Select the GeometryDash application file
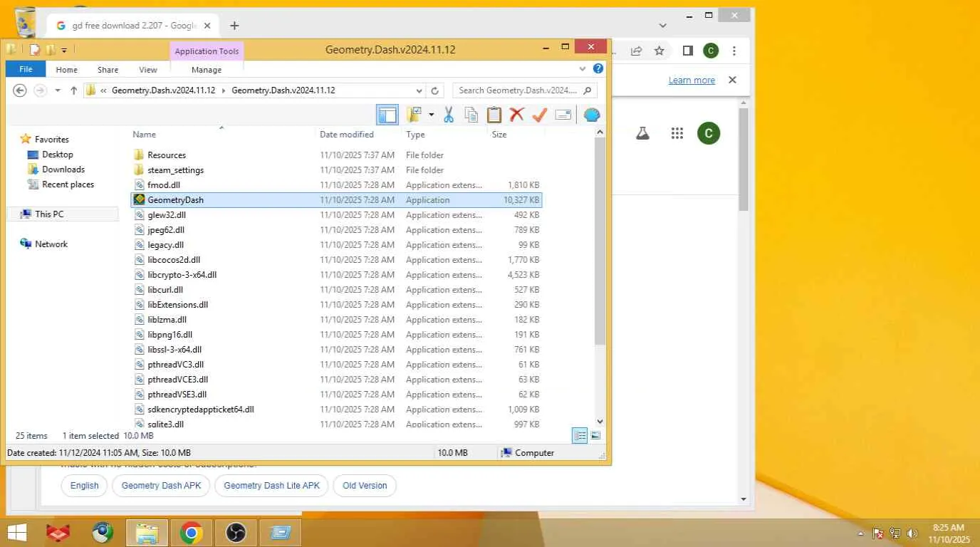 click(336, 200)
